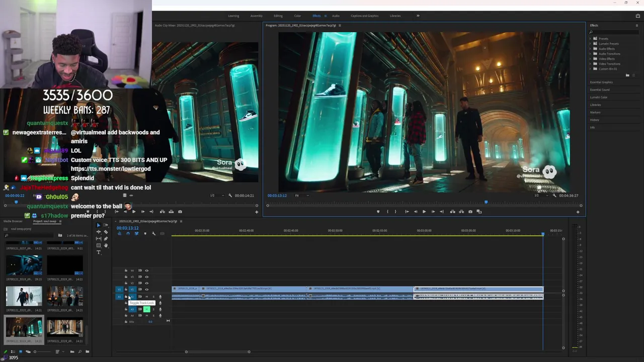This screenshot has height=362, width=644.
Task: Select the Razor tool
Action: pyautogui.click(x=106, y=232)
